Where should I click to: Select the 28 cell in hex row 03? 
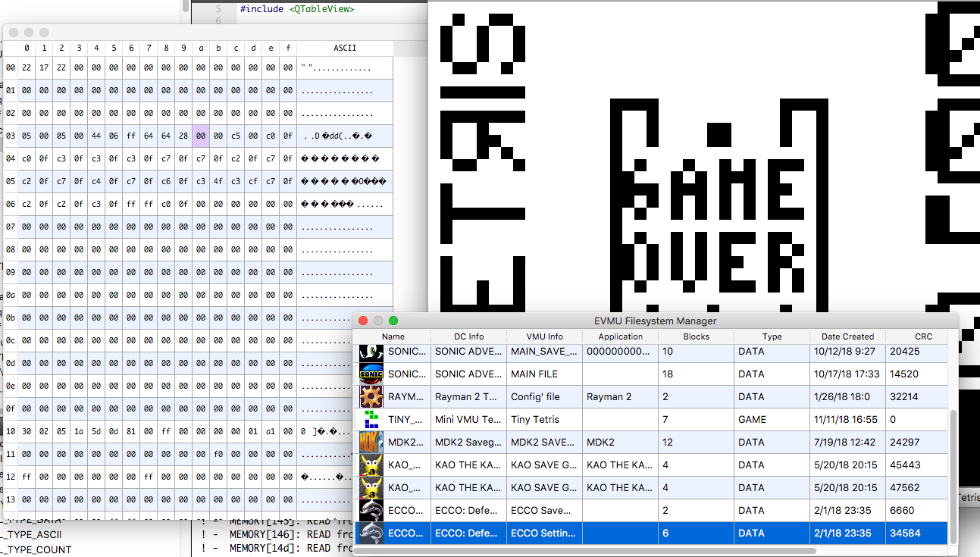[183, 136]
